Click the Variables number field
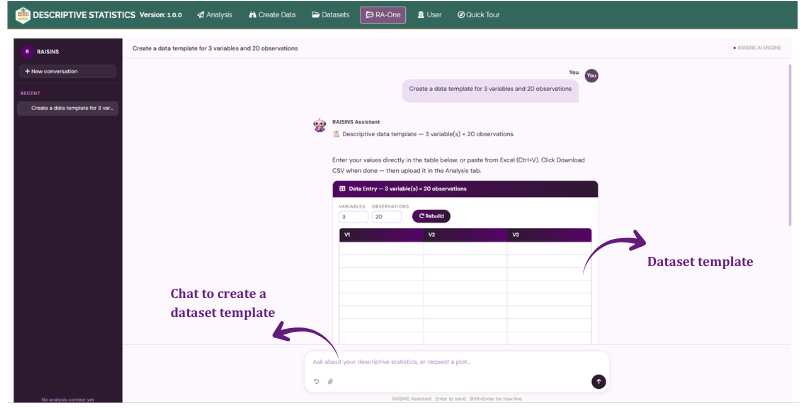Viewport: 800px width, 408px height. coord(353,217)
